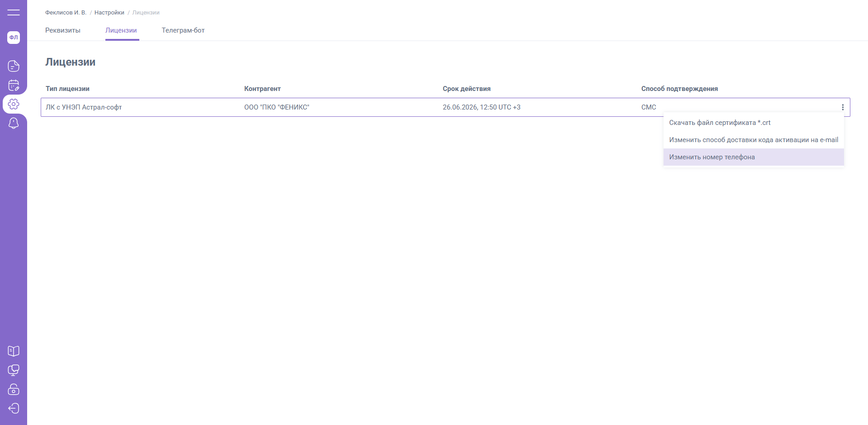Select 'Изменить номер телефона' menu item
Viewport: 868px width, 425px height.
(x=711, y=157)
